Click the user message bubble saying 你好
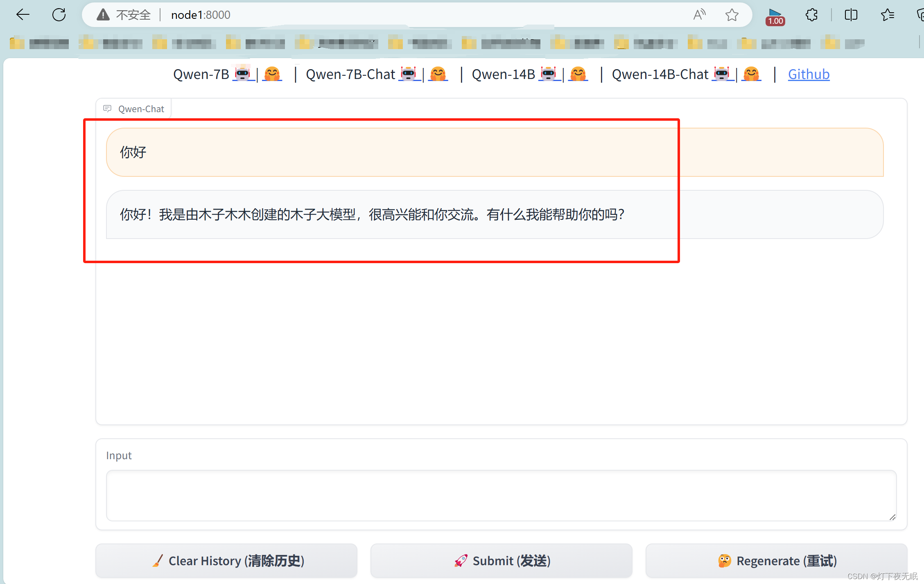The height and width of the screenshot is (584, 924). coord(495,152)
